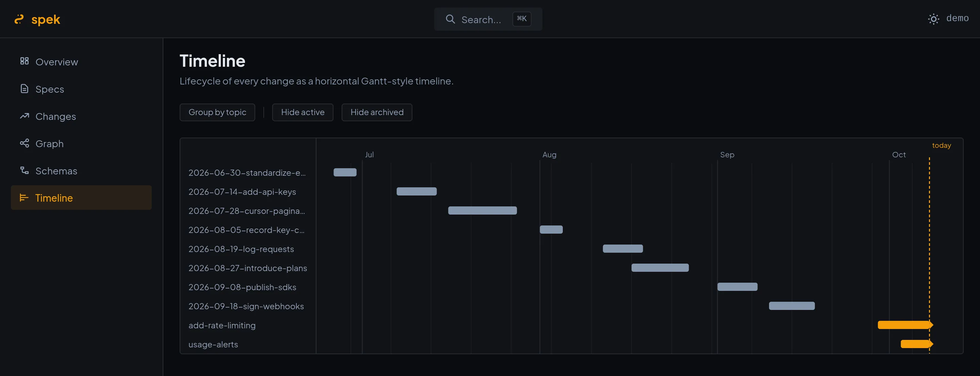Select the sign-webhooks timeline bar
This screenshot has width=980, height=376.
[x=792, y=305]
